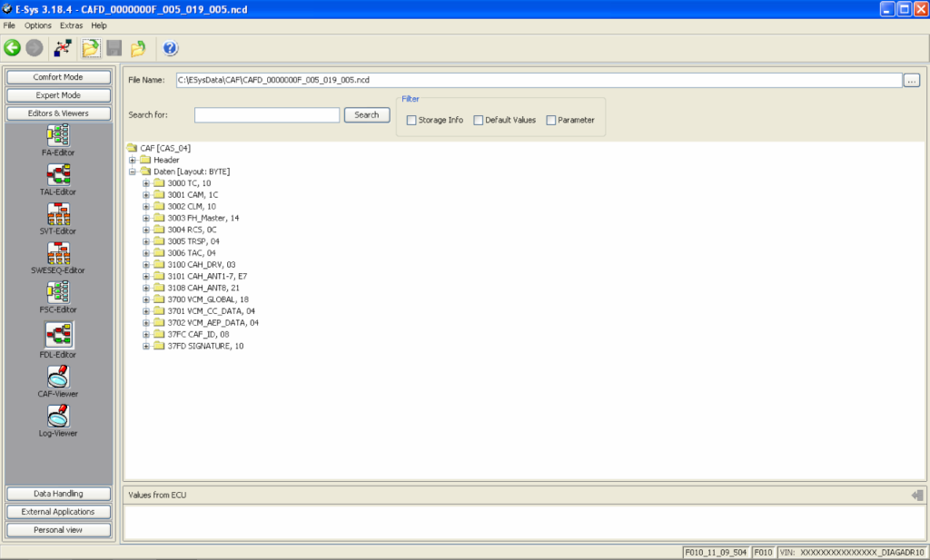This screenshot has height=560, width=930.
Task: Select the 3108 CAH_ANT8, 21 tree row
Action: (197, 288)
